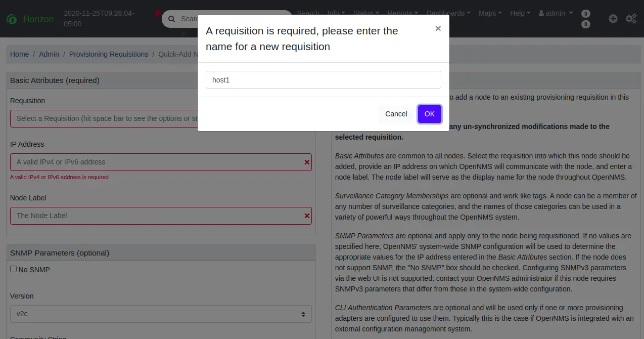The width and height of the screenshot is (644, 339).
Task: Click the search magnifier icon
Action: click(x=171, y=19)
